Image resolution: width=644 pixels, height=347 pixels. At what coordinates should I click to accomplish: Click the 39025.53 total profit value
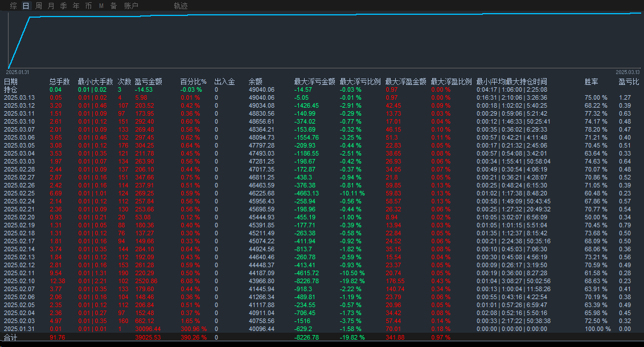pyautogui.click(x=148, y=337)
